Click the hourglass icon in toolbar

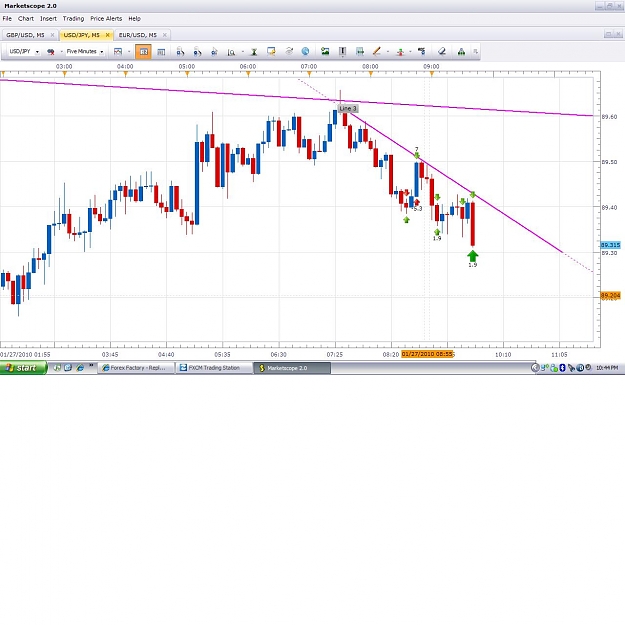pos(254,52)
